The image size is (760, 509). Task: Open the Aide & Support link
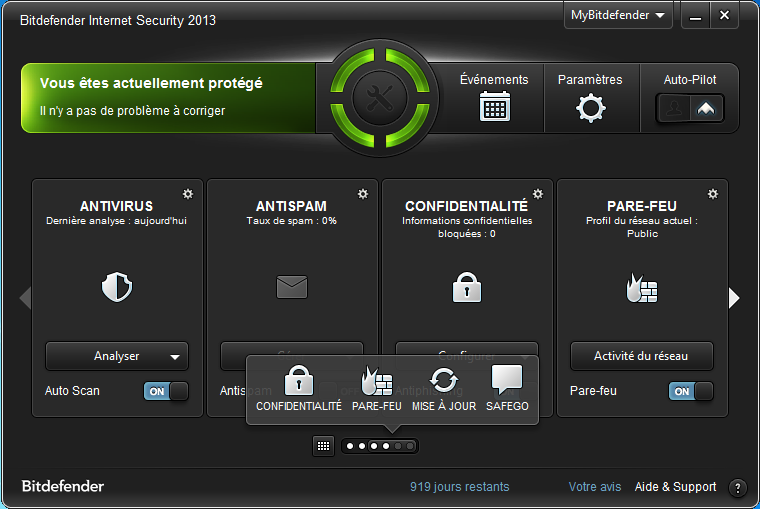pyautogui.click(x=675, y=487)
